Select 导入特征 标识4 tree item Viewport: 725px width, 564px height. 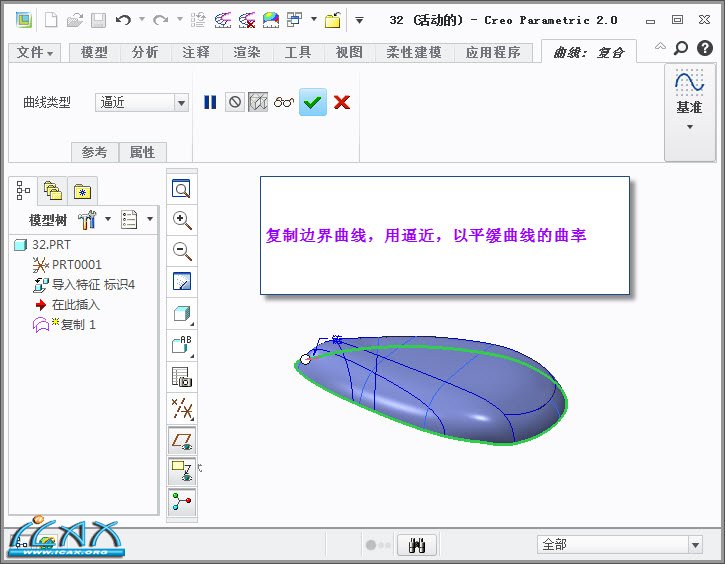click(84, 285)
